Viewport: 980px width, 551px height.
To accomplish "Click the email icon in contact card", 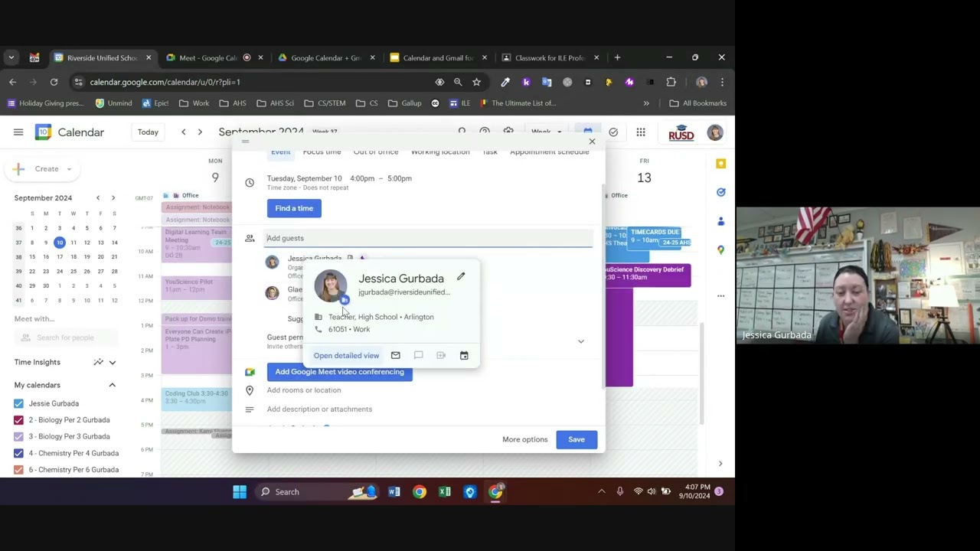I will coord(395,355).
